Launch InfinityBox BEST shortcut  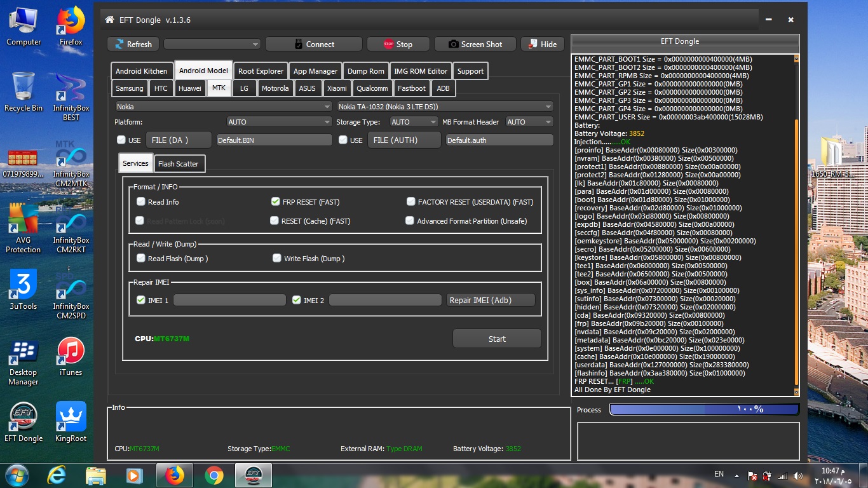(71, 97)
